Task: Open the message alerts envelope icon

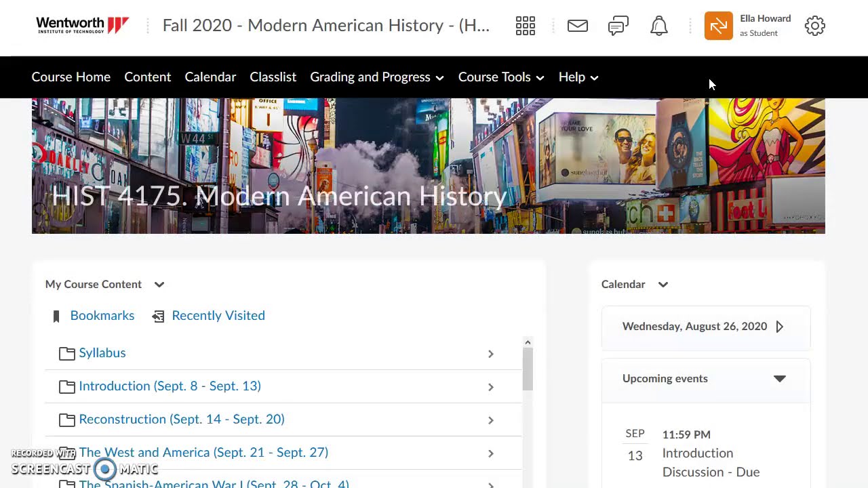Action: pos(578,26)
